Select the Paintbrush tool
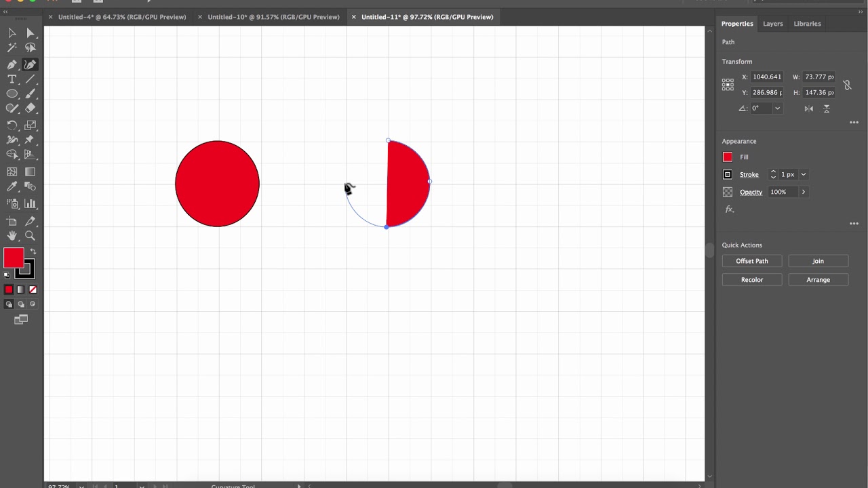The height and width of the screenshot is (488, 868). 31,94
